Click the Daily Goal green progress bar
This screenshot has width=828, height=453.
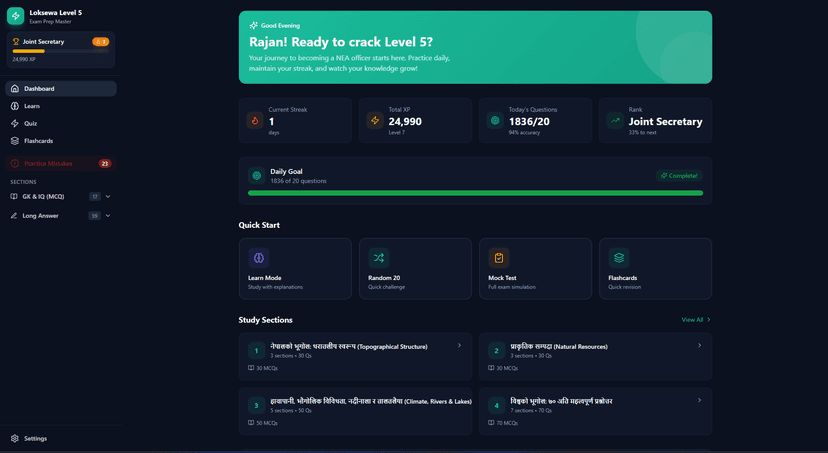[475, 193]
